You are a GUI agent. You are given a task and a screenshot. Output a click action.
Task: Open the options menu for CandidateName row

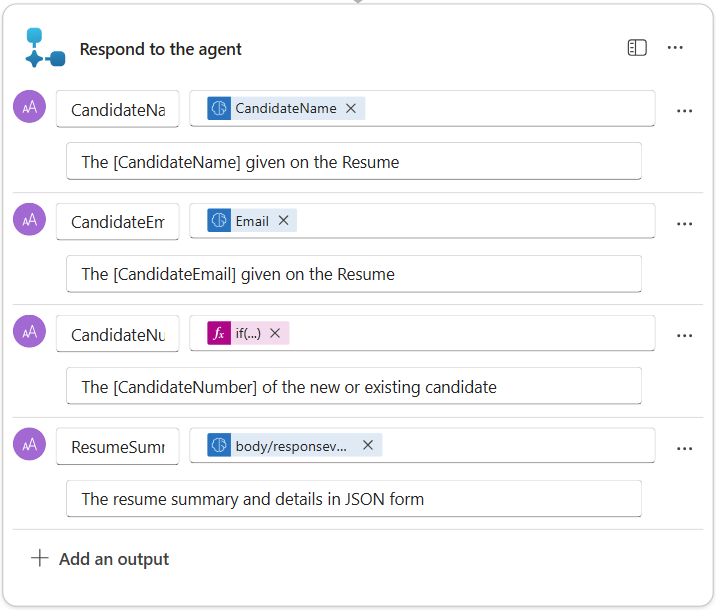tap(685, 111)
